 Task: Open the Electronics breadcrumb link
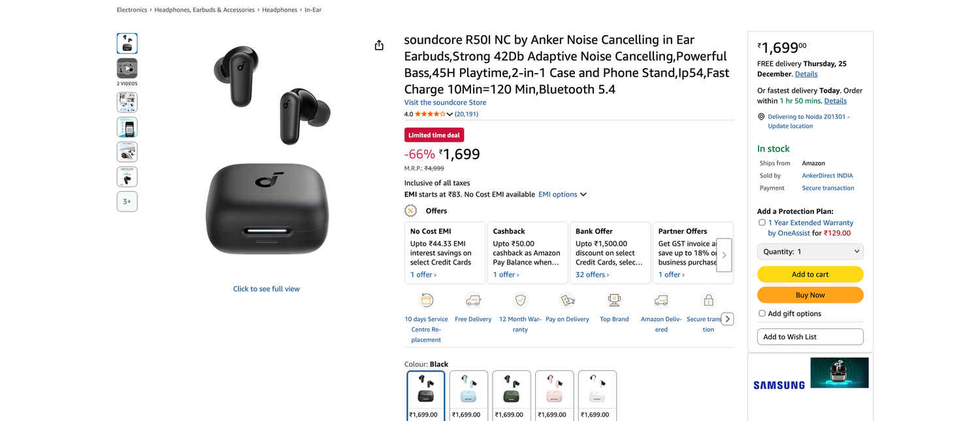click(x=132, y=10)
